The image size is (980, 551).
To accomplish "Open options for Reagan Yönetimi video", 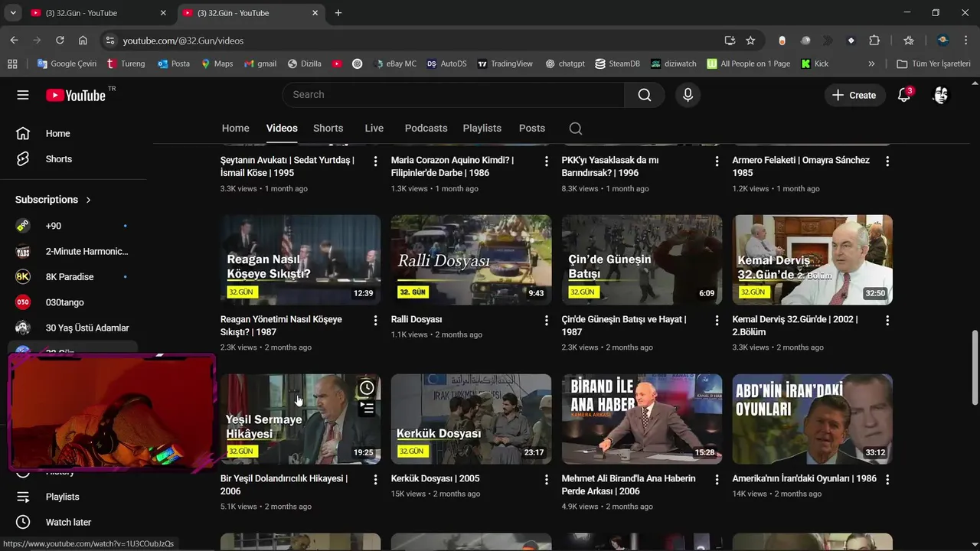I will point(375,321).
